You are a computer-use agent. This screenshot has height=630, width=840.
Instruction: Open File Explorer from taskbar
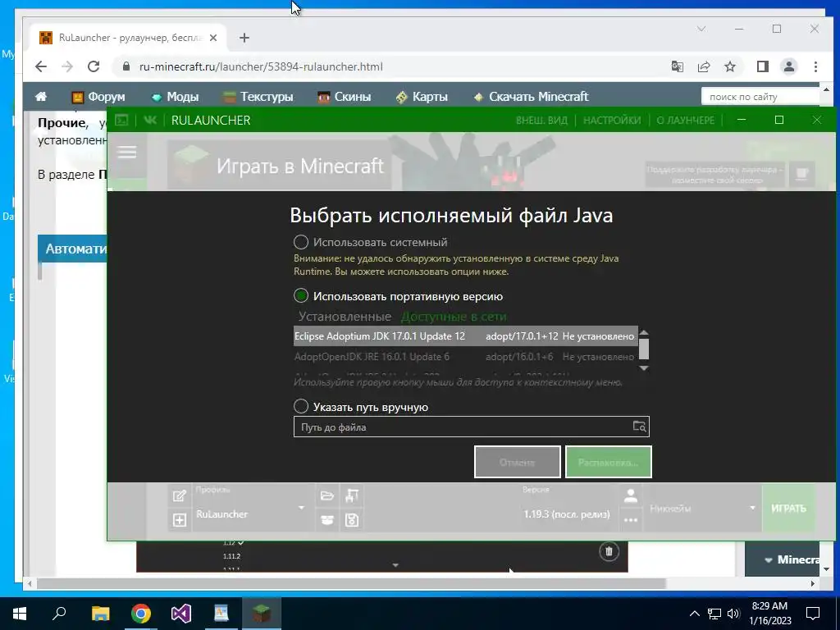100,614
